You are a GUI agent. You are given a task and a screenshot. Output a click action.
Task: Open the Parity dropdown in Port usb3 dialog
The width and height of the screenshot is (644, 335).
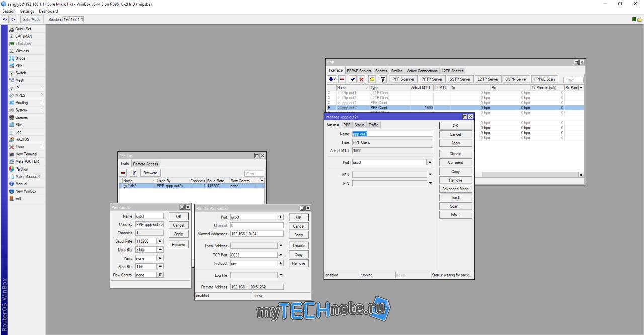[160, 258]
